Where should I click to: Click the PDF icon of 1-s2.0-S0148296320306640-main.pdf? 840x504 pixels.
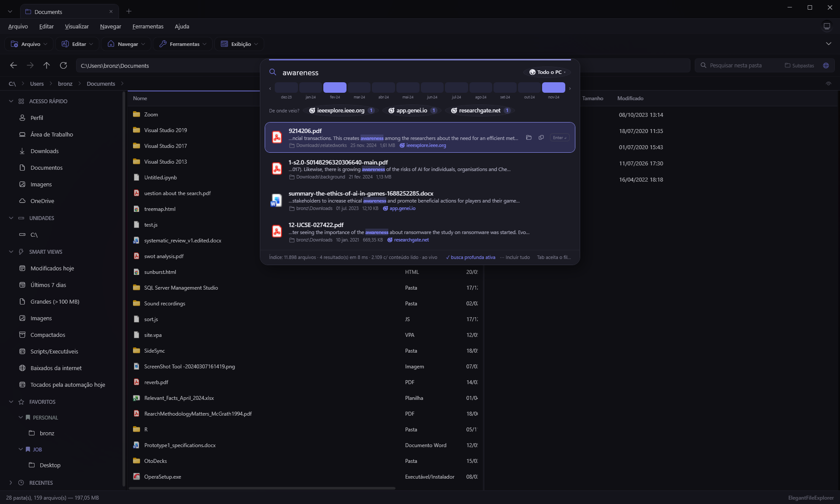coord(277,168)
